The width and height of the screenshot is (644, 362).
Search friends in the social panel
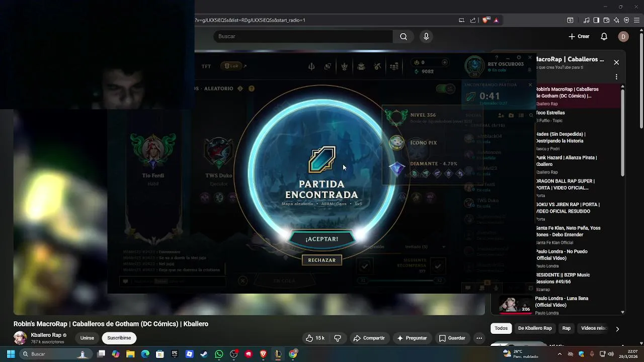click(x=531, y=116)
